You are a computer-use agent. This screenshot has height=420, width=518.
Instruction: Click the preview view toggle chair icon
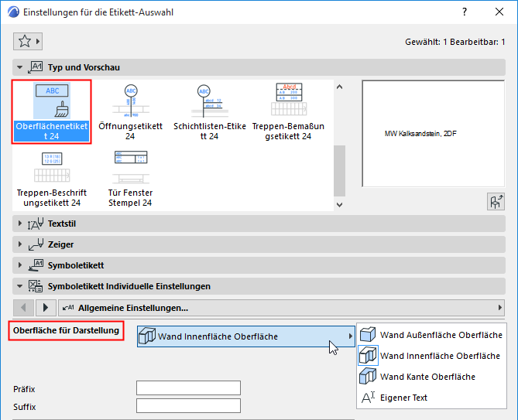(x=496, y=202)
